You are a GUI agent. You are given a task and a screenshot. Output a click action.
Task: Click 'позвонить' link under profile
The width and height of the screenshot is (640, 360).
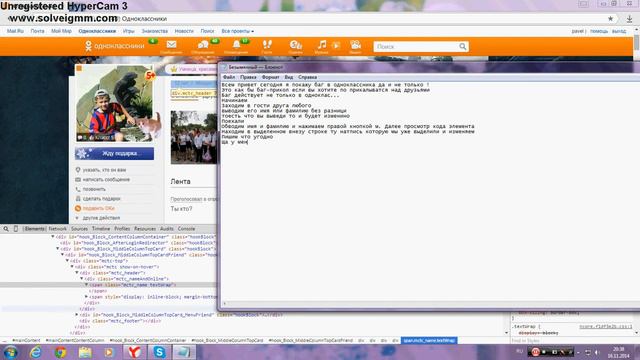[x=94, y=189]
